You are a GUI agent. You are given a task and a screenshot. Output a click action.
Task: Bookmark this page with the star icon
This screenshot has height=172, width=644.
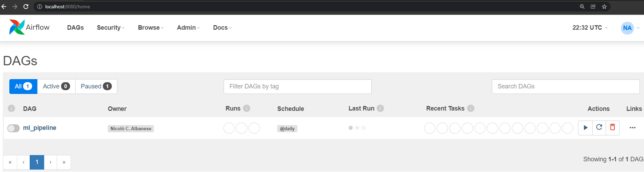point(604,7)
